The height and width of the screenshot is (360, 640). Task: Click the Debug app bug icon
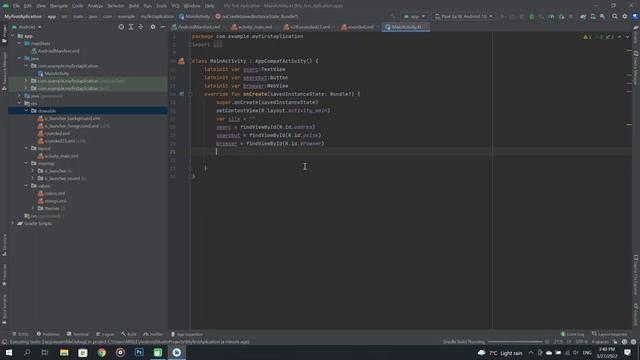coord(531,16)
